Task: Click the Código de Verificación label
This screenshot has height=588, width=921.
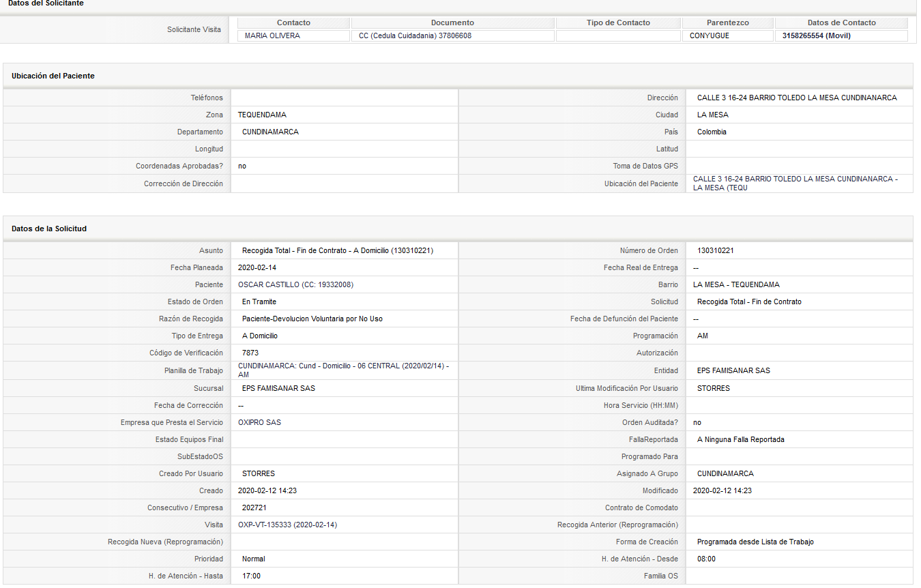Action: [x=186, y=353]
